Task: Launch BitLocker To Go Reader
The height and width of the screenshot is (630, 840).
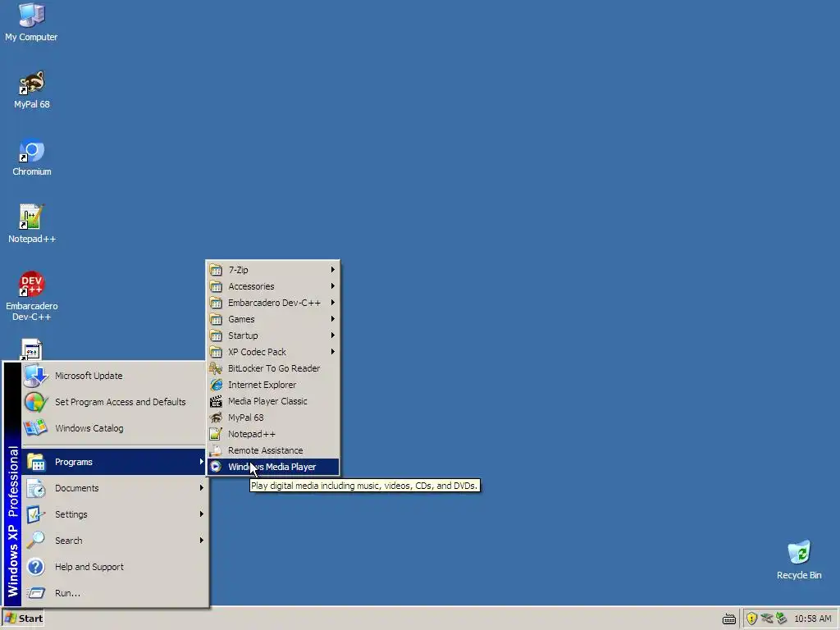Action: 273,368
